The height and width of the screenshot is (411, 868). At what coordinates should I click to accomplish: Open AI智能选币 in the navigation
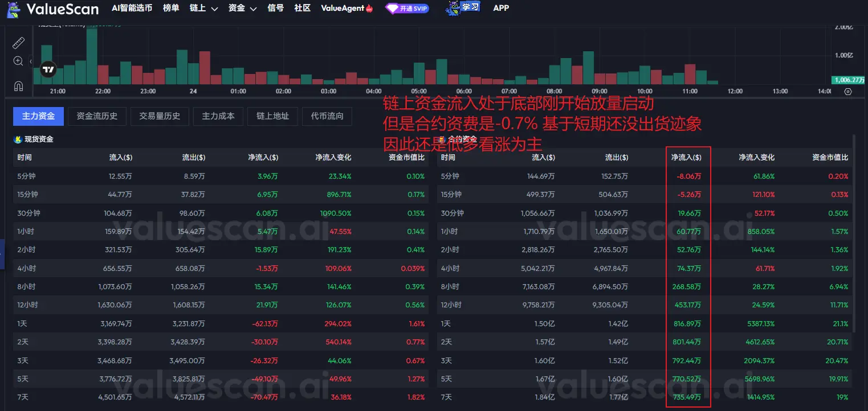point(132,8)
